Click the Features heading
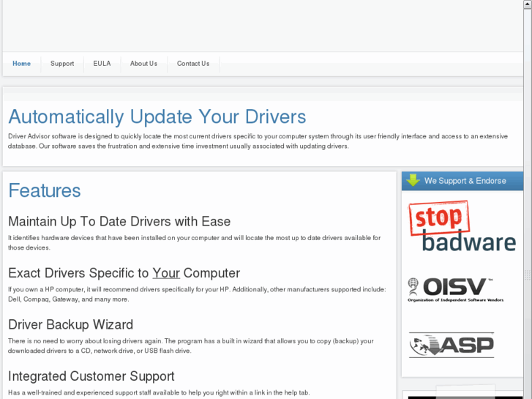 (x=45, y=190)
